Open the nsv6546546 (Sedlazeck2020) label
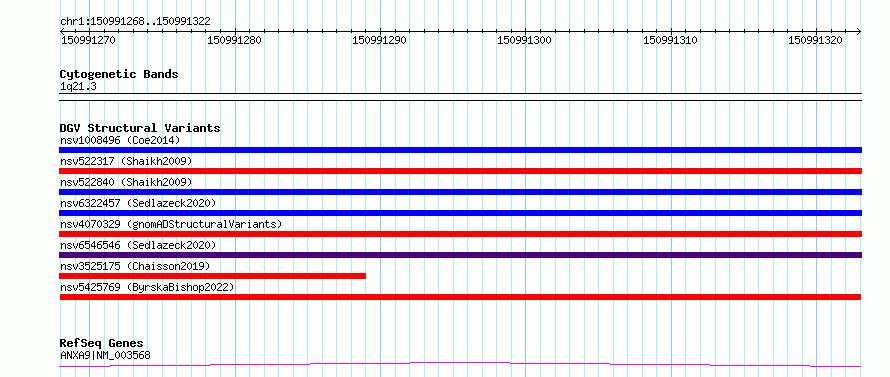The width and height of the screenshot is (890, 377). (138, 245)
